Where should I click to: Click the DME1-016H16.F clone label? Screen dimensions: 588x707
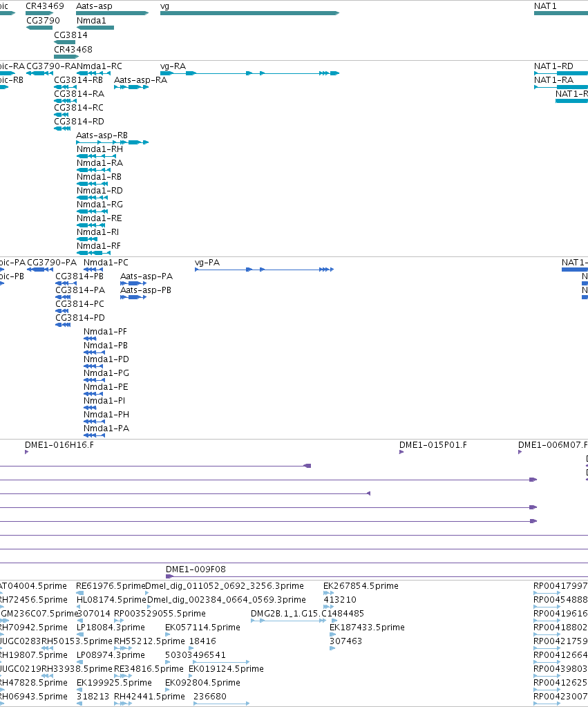(59, 445)
